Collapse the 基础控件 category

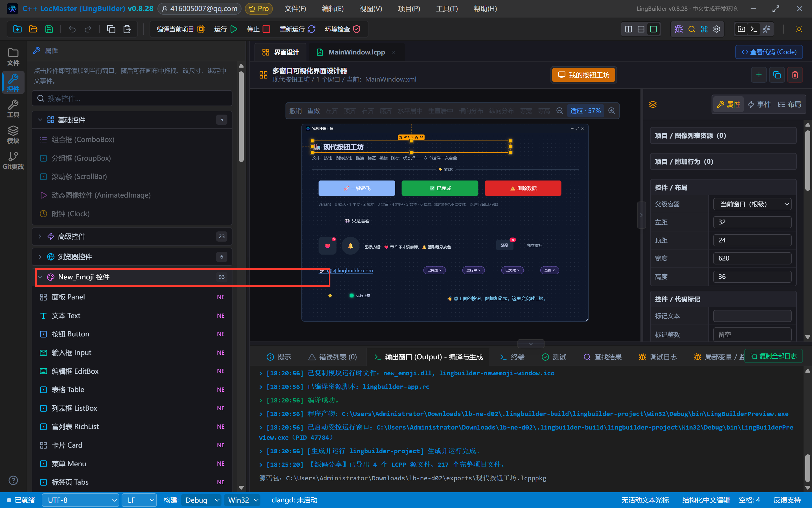132,120
